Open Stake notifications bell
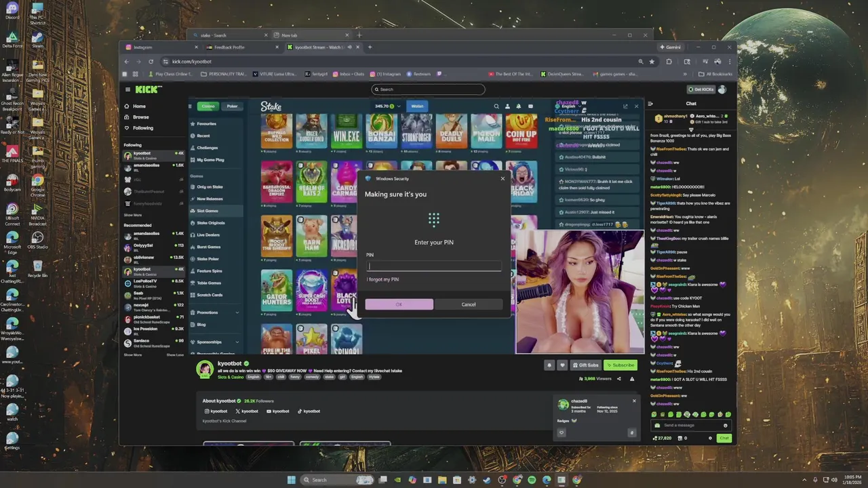868x488 pixels. coord(519,106)
